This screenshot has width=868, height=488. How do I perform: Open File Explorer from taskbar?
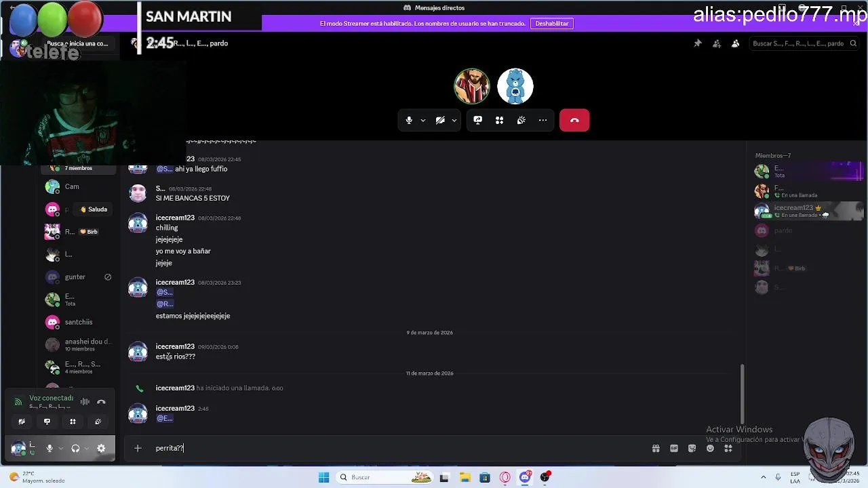pyautogui.click(x=465, y=477)
